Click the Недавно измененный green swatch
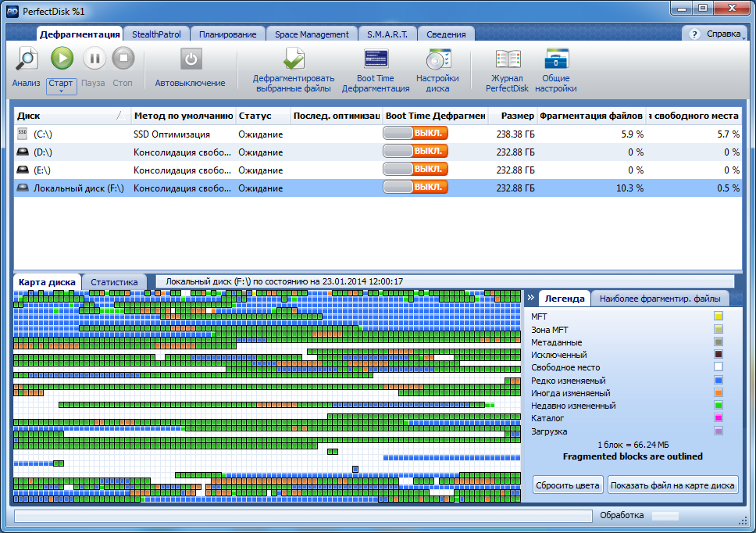The width and height of the screenshot is (756, 533). (719, 405)
